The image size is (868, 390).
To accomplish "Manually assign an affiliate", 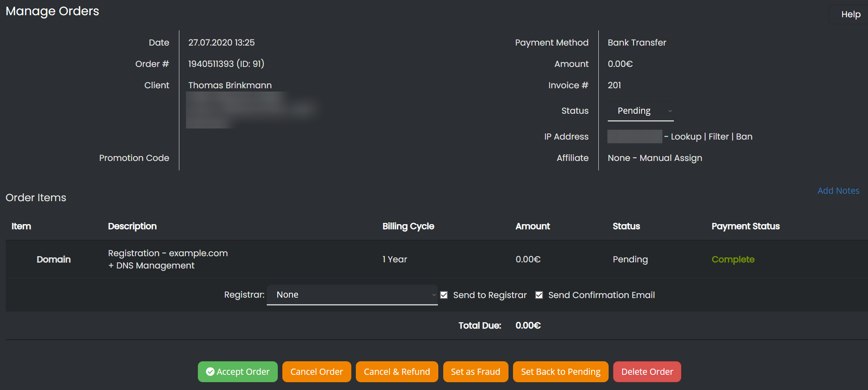I will (671, 158).
